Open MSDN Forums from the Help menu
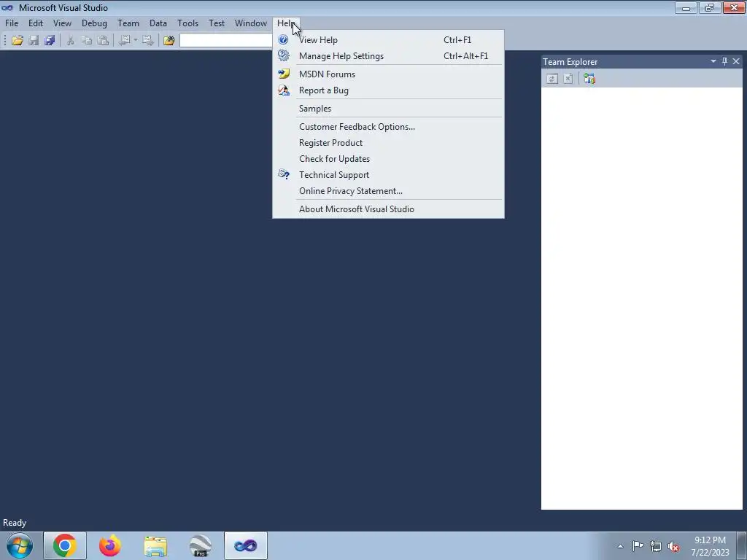 388,74
